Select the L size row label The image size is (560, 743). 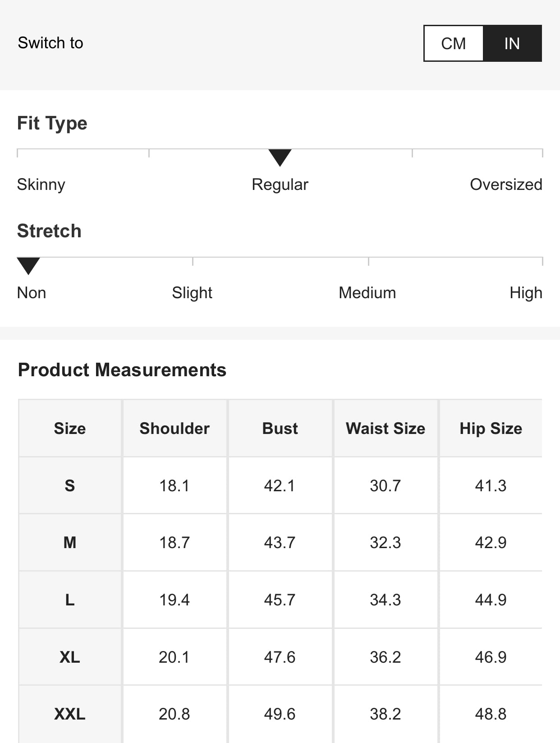(70, 600)
